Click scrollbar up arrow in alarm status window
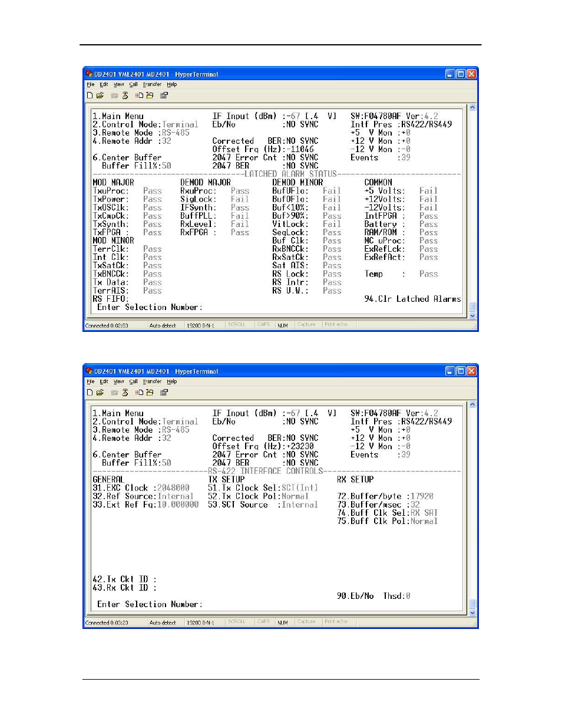Screen dimensions: 562x728 [472, 108]
